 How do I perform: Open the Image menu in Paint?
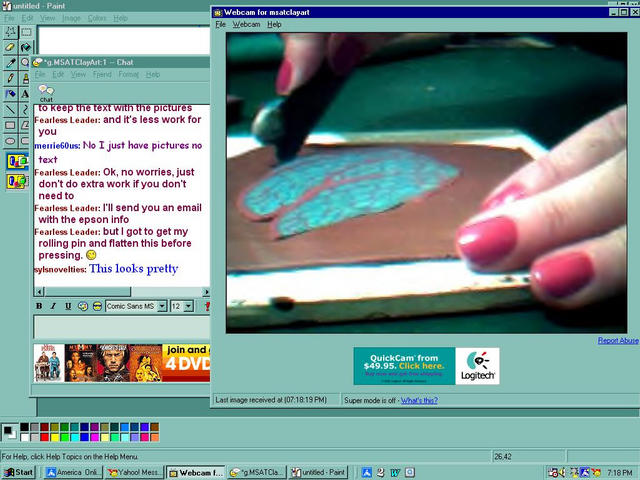click(x=71, y=18)
